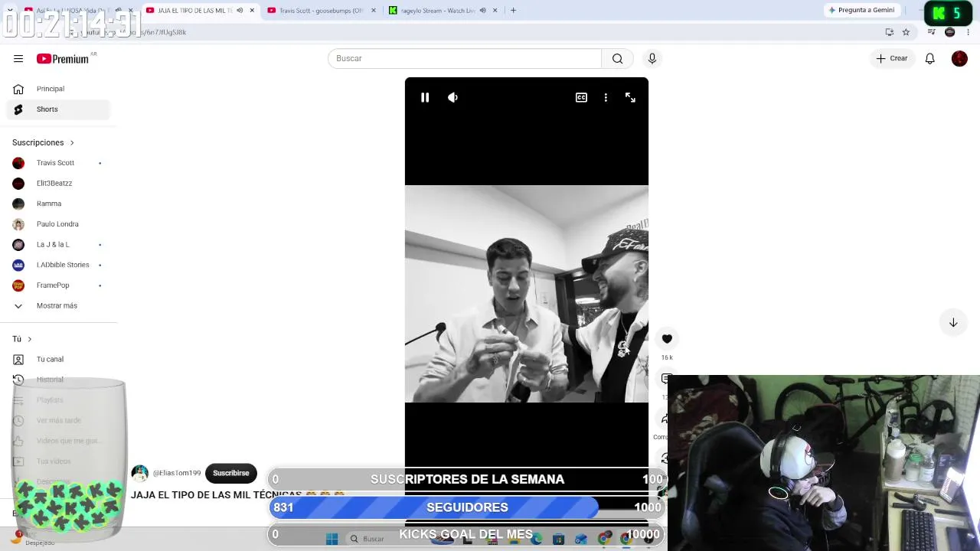
Task: Mute the rageylo Stream tab audio
Action: point(482,11)
